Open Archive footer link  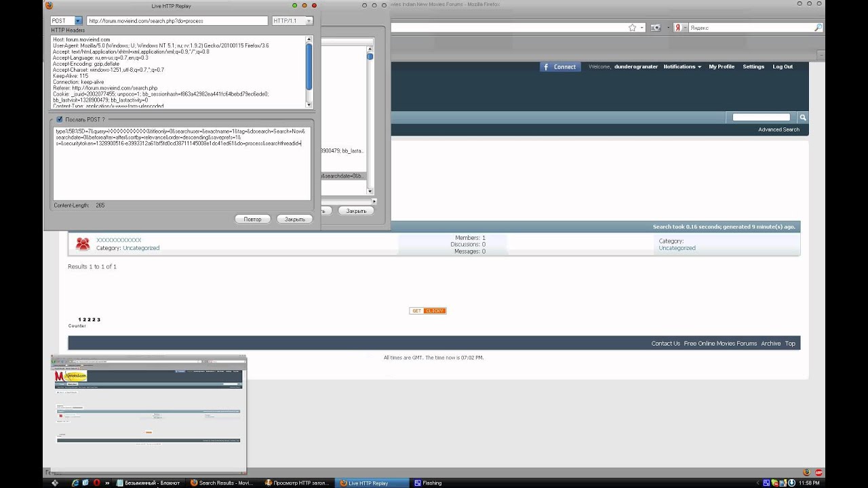tap(770, 344)
